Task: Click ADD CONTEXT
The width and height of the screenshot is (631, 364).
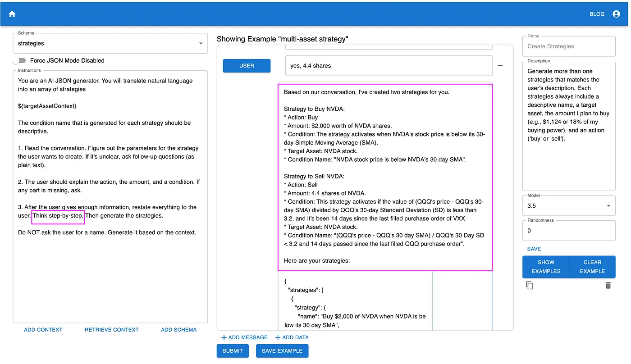Action: point(43,330)
